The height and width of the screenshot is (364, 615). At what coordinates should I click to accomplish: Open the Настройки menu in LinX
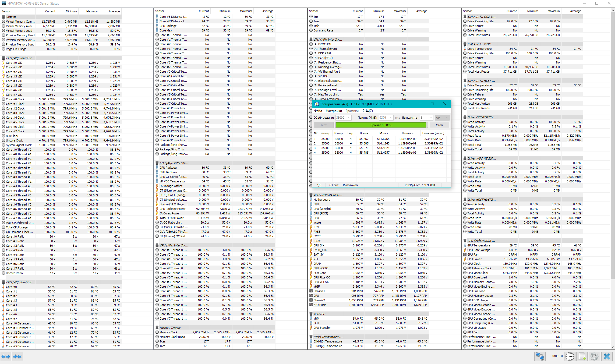click(334, 111)
